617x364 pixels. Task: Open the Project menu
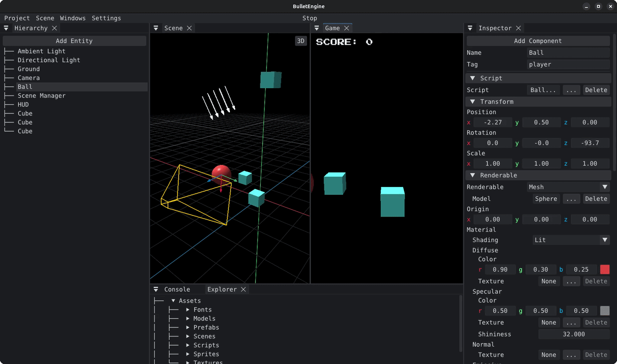17,18
